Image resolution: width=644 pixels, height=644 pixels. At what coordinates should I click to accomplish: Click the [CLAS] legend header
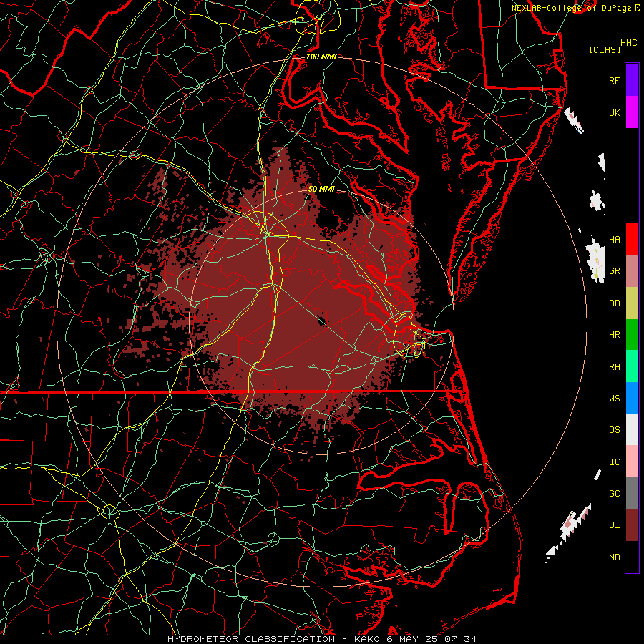coord(605,49)
